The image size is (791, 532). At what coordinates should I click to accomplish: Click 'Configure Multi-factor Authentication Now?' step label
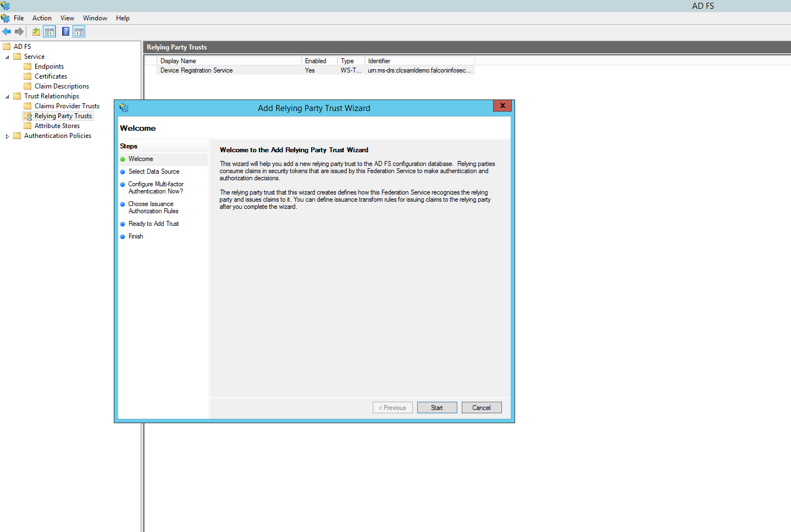click(156, 188)
